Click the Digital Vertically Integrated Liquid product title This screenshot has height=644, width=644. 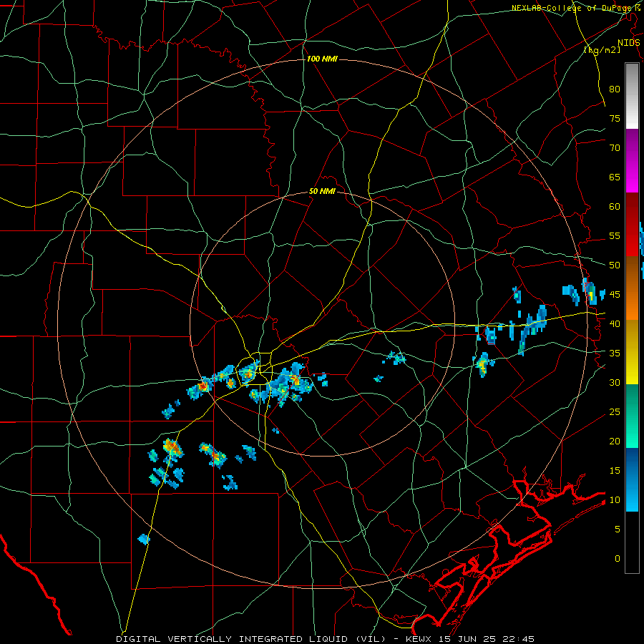(250, 639)
